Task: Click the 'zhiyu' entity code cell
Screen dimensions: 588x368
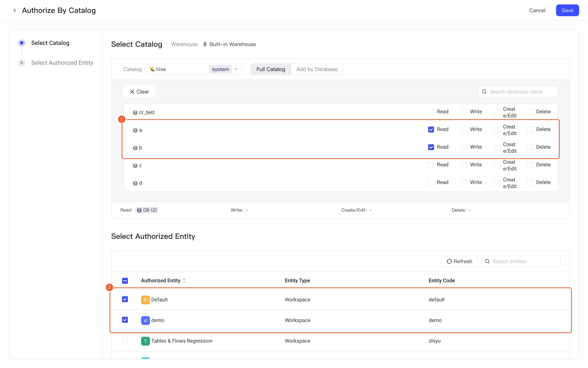Action: (x=434, y=341)
